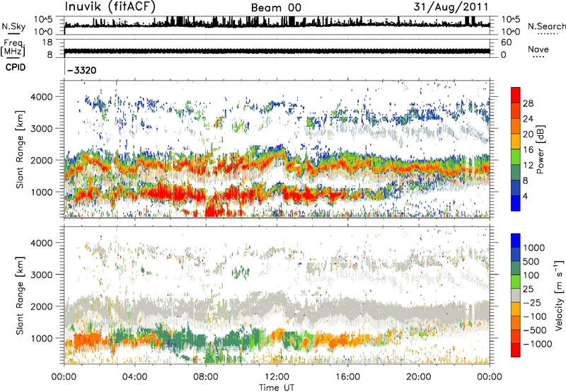
Task: Click the '04:00' time tick label
Action: tap(134, 377)
